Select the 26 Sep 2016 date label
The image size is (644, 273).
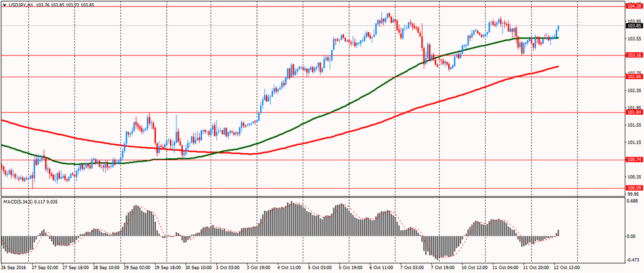[13, 267]
